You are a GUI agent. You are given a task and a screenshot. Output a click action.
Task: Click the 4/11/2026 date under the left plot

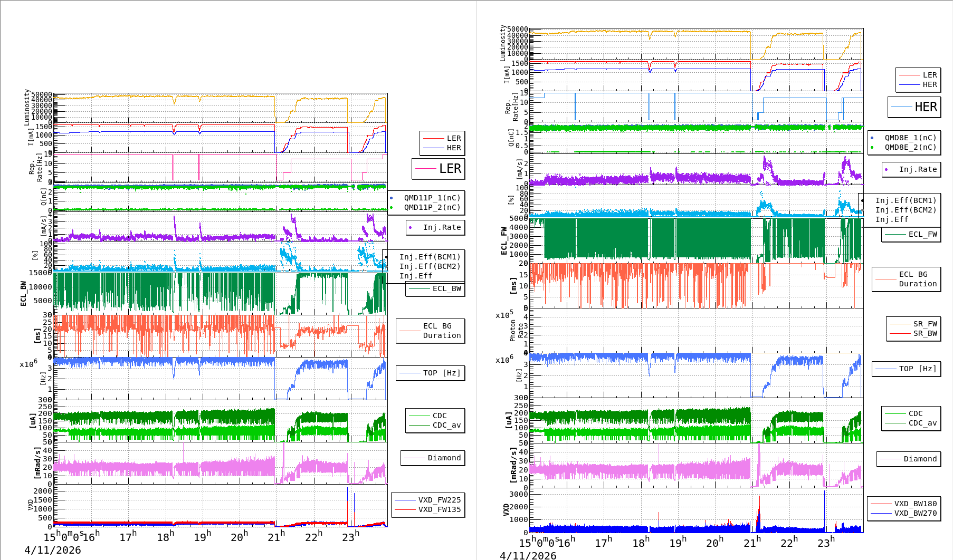click(x=53, y=550)
